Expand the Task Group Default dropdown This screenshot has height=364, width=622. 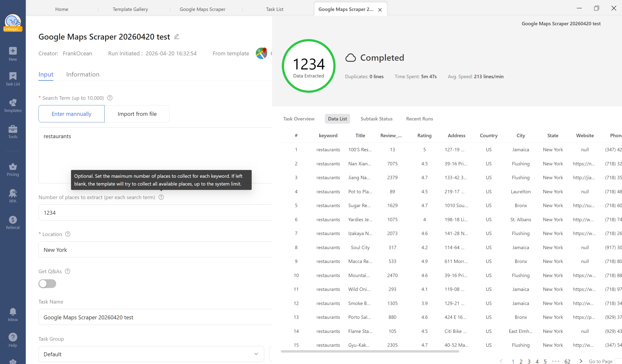(x=151, y=354)
